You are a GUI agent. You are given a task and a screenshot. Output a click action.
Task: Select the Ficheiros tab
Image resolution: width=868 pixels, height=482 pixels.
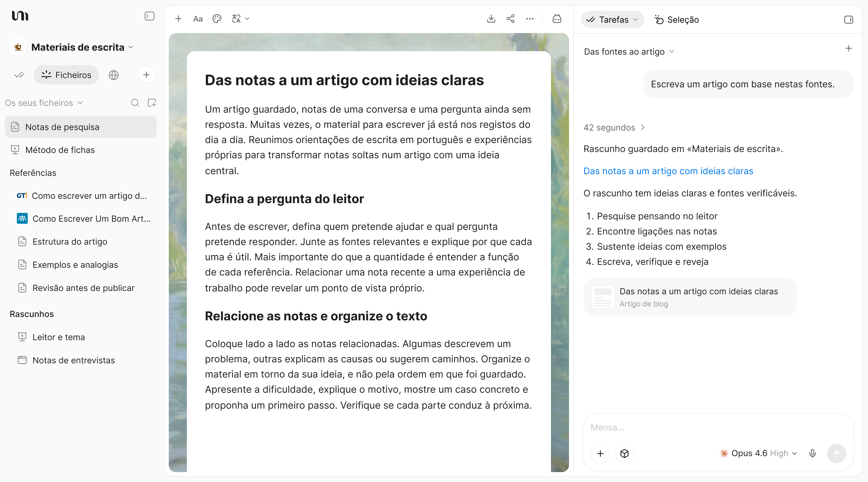(x=66, y=75)
